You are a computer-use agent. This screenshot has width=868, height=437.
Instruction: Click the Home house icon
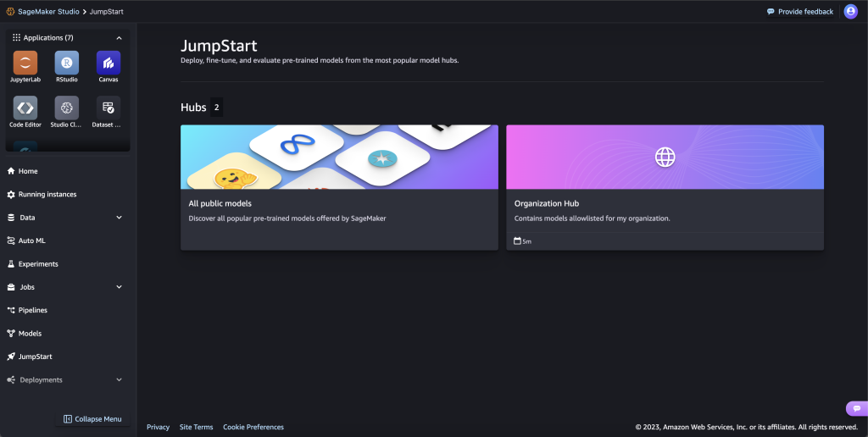point(11,171)
